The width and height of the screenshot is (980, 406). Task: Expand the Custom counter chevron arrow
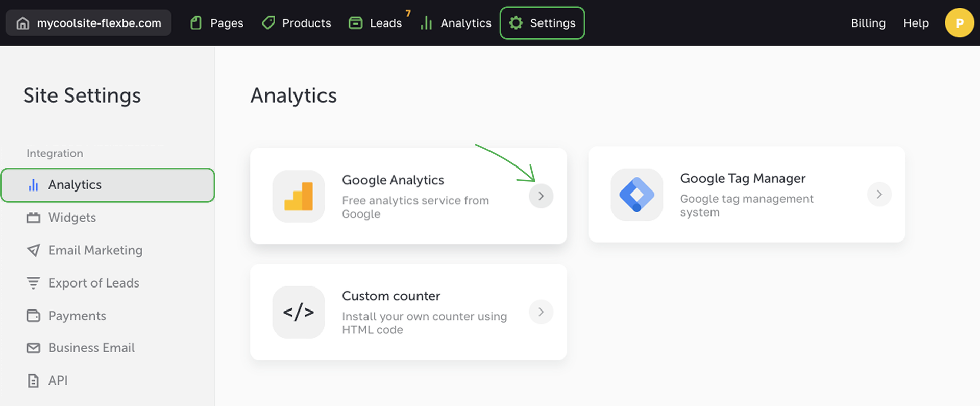point(541,312)
